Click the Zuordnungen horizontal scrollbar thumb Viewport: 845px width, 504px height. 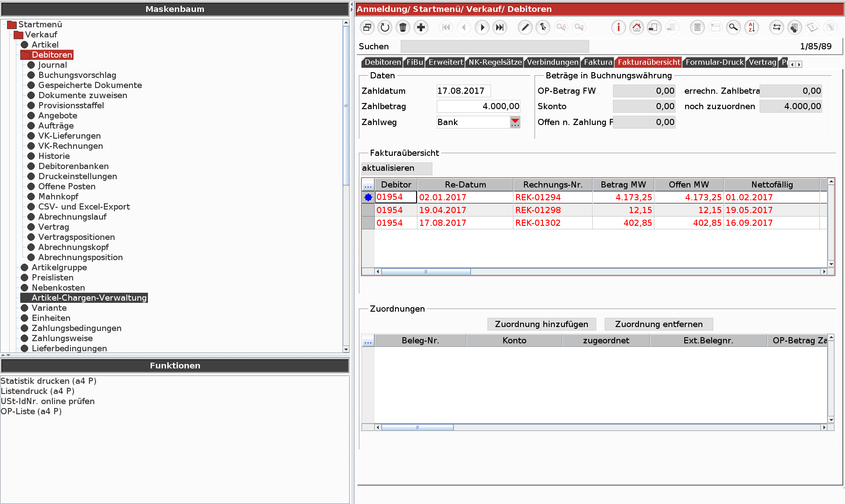pyautogui.click(x=417, y=427)
